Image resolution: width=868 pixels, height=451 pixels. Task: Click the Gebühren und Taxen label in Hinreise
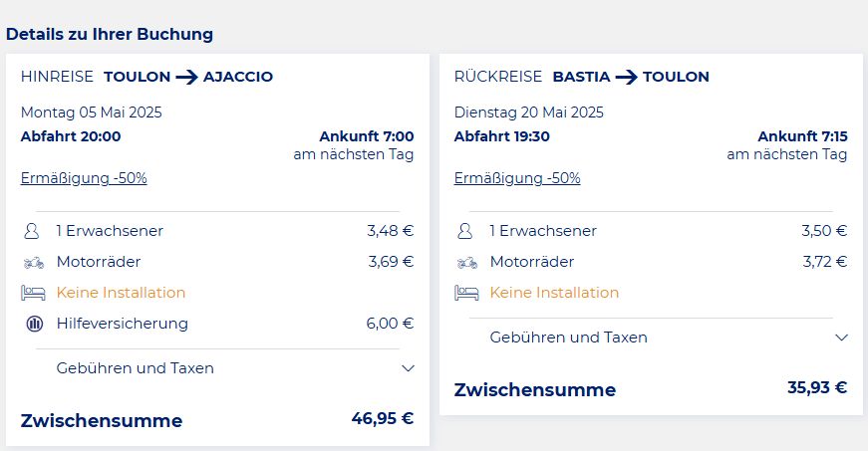click(135, 368)
